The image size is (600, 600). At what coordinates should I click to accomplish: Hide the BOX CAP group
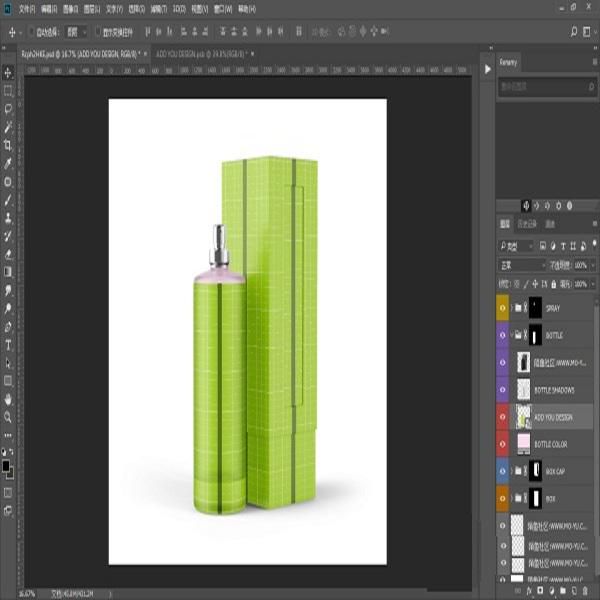pyautogui.click(x=502, y=471)
